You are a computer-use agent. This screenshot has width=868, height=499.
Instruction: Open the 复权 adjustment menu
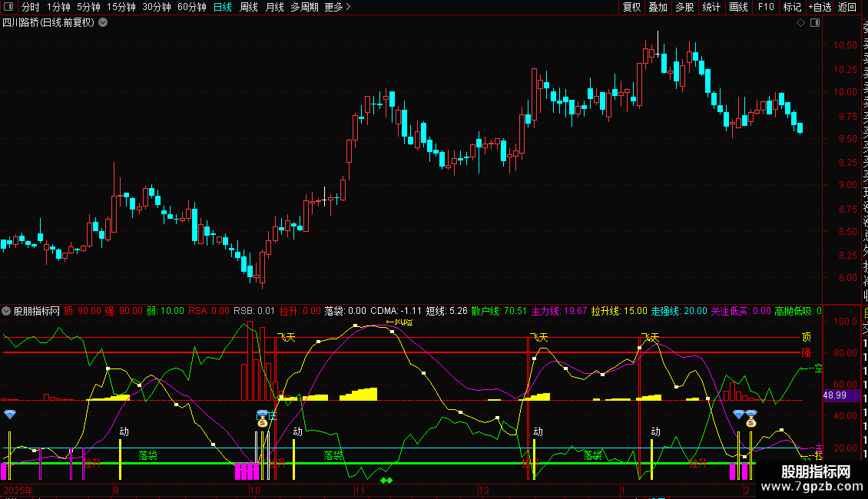coord(631,7)
